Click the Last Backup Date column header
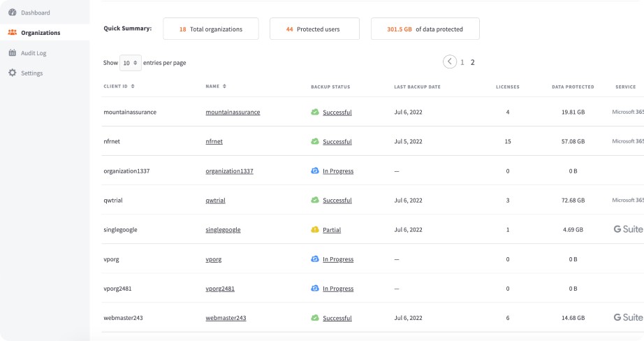 point(417,87)
